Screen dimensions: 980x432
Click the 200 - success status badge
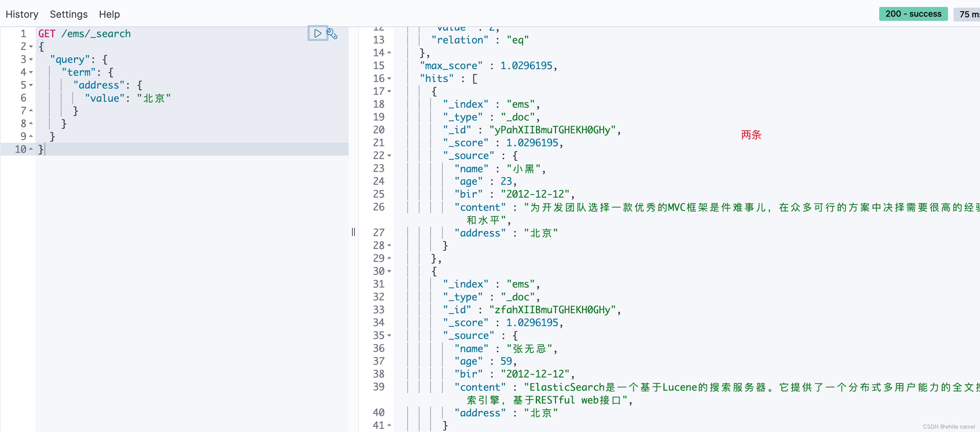point(913,14)
